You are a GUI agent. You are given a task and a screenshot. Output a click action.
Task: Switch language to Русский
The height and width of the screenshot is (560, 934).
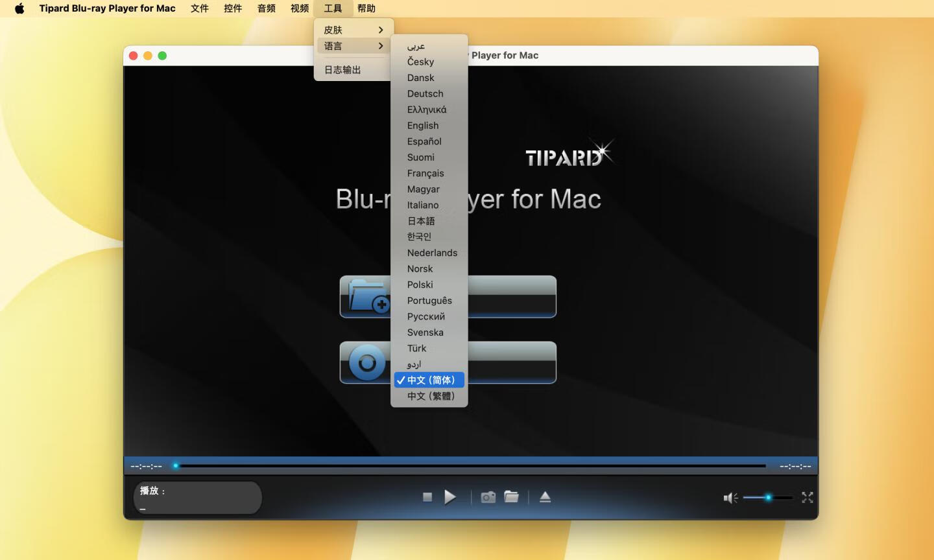click(x=429, y=316)
